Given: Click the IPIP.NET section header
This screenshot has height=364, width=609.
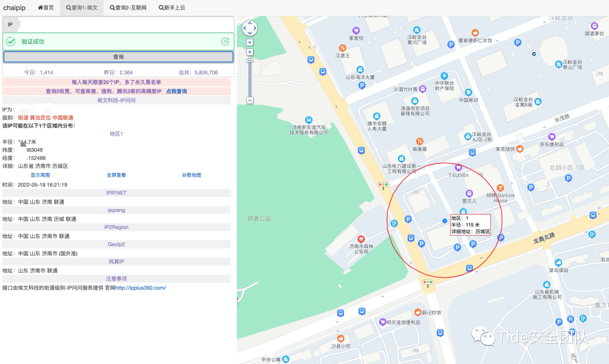Looking at the screenshot, I should [x=116, y=193].
